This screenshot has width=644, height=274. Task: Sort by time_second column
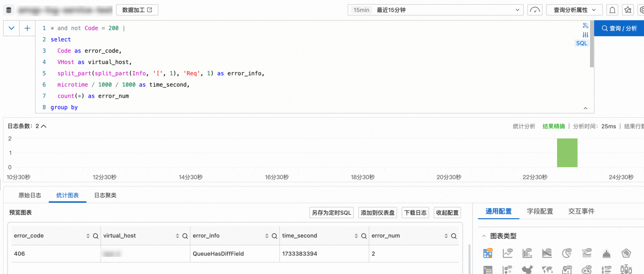pyautogui.click(x=356, y=236)
